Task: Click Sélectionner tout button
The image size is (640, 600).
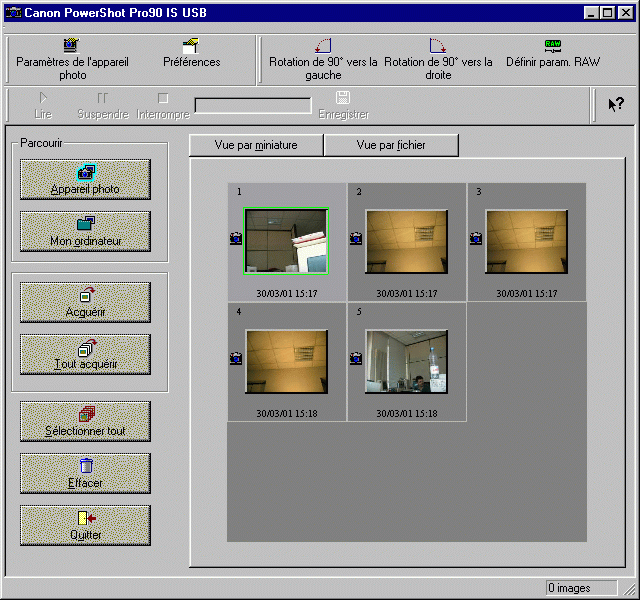Action: click(85, 421)
